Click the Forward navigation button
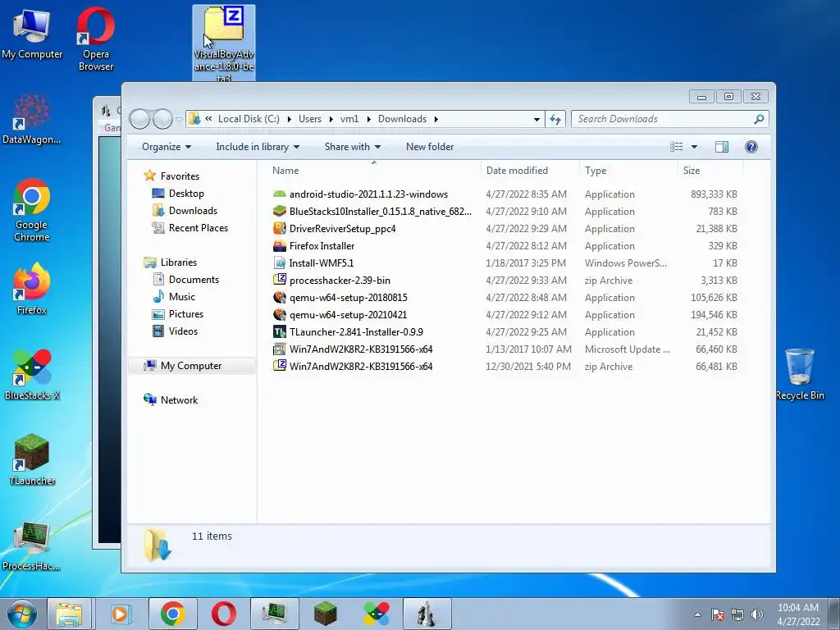This screenshot has height=630, width=840. pyautogui.click(x=162, y=119)
